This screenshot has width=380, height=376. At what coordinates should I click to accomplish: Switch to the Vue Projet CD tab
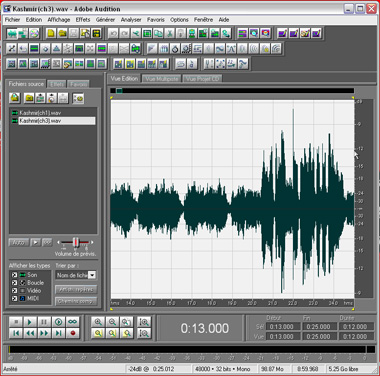coord(202,79)
